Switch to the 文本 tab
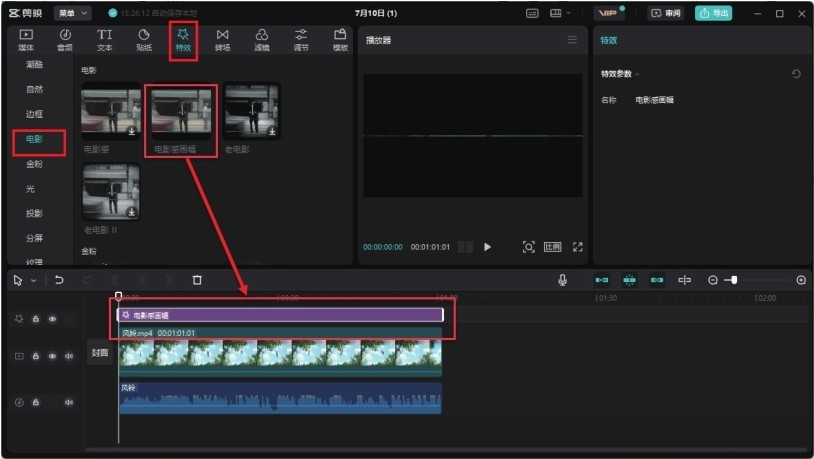Screen dimensions: 814x459 click(x=104, y=39)
